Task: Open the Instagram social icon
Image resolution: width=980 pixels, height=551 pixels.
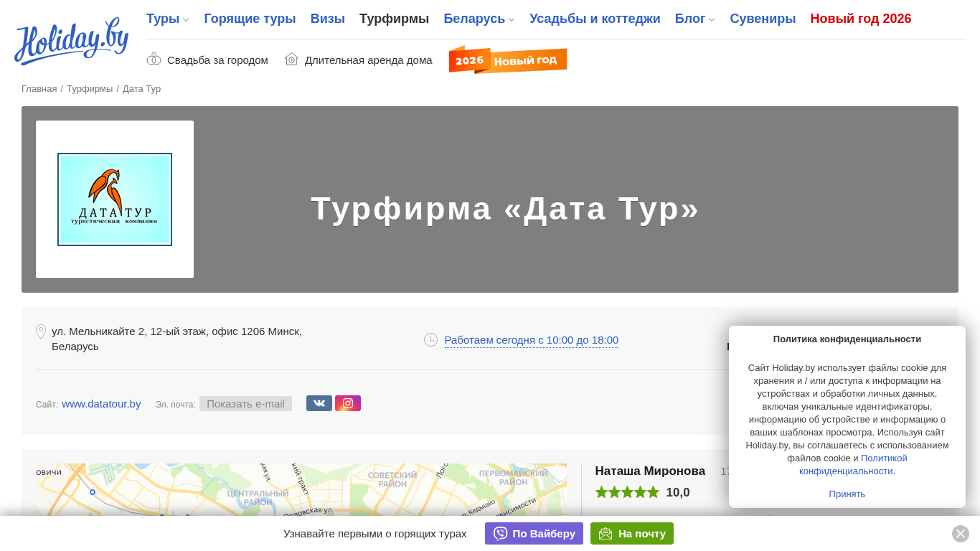Action: point(348,403)
